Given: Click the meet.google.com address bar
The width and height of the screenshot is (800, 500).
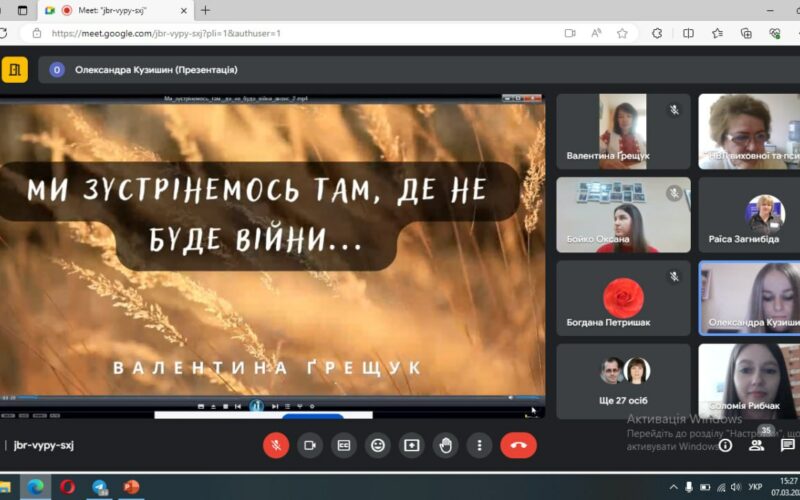Looking at the screenshot, I should (x=300, y=33).
